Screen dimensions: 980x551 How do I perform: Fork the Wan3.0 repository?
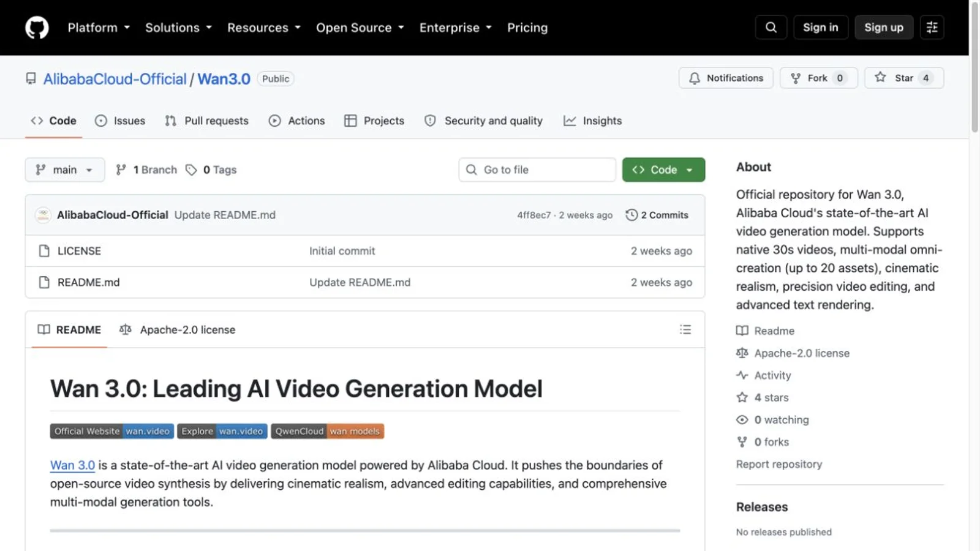(818, 78)
